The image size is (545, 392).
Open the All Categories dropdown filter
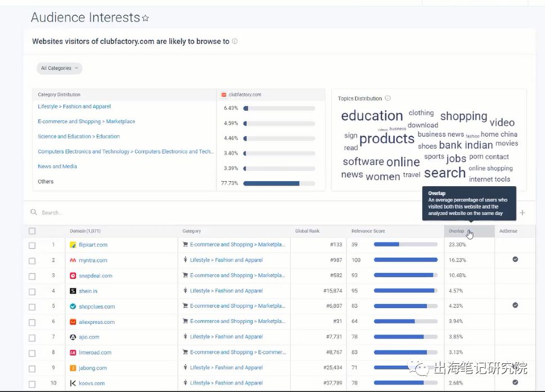[x=60, y=69]
